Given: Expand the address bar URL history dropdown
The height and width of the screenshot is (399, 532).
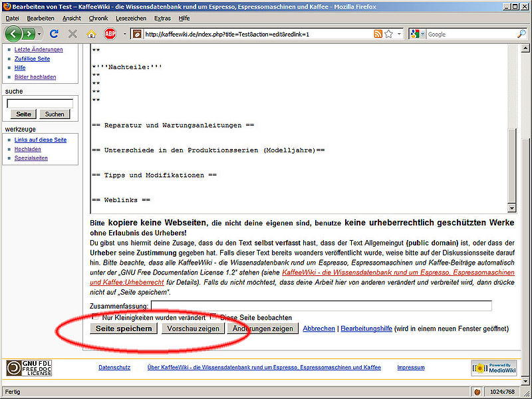Looking at the screenshot, I should tap(399, 34).
